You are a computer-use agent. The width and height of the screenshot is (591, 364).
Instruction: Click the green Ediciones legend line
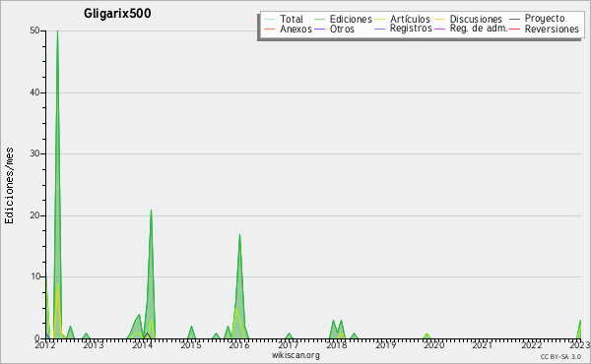coord(319,20)
